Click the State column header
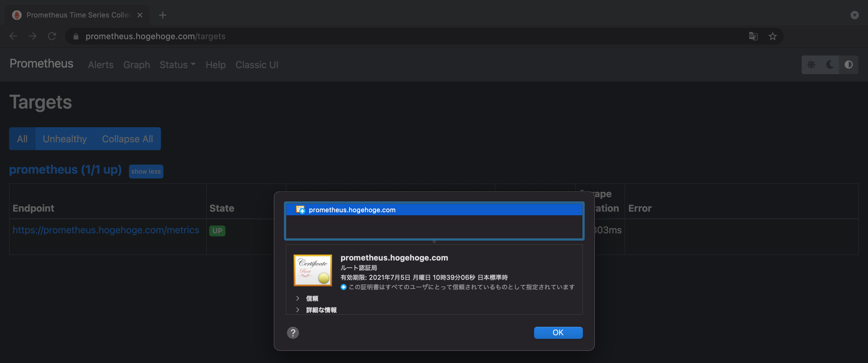 click(x=222, y=208)
